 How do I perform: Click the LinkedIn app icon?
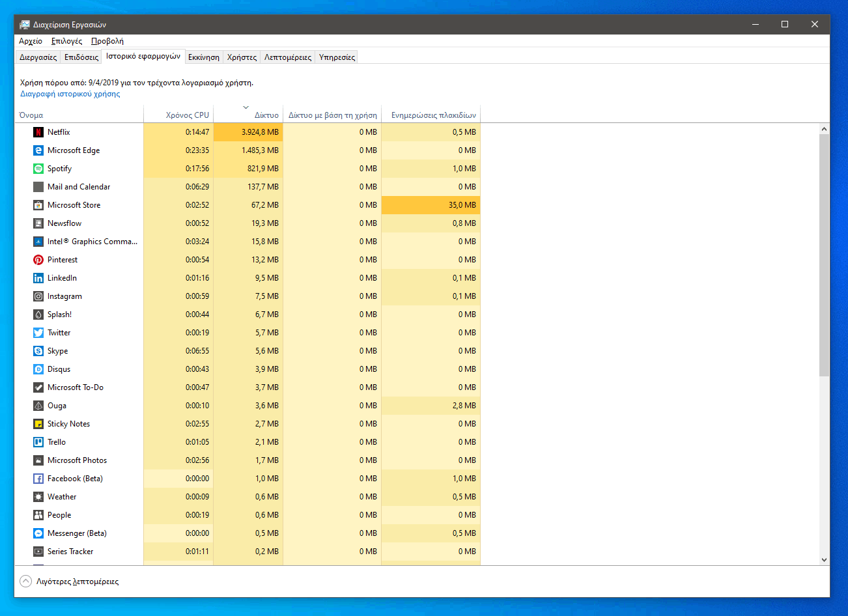[38, 278]
